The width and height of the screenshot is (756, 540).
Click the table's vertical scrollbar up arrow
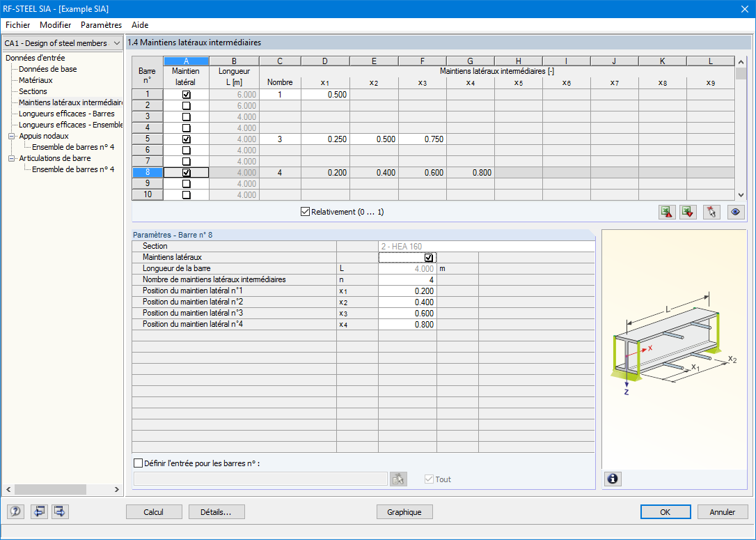tap(741, 62)
